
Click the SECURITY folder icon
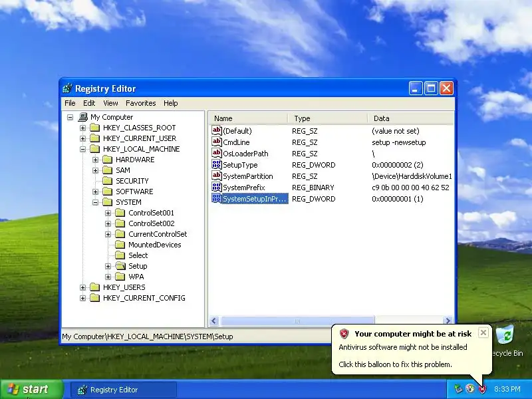click(x=108, y=181)
